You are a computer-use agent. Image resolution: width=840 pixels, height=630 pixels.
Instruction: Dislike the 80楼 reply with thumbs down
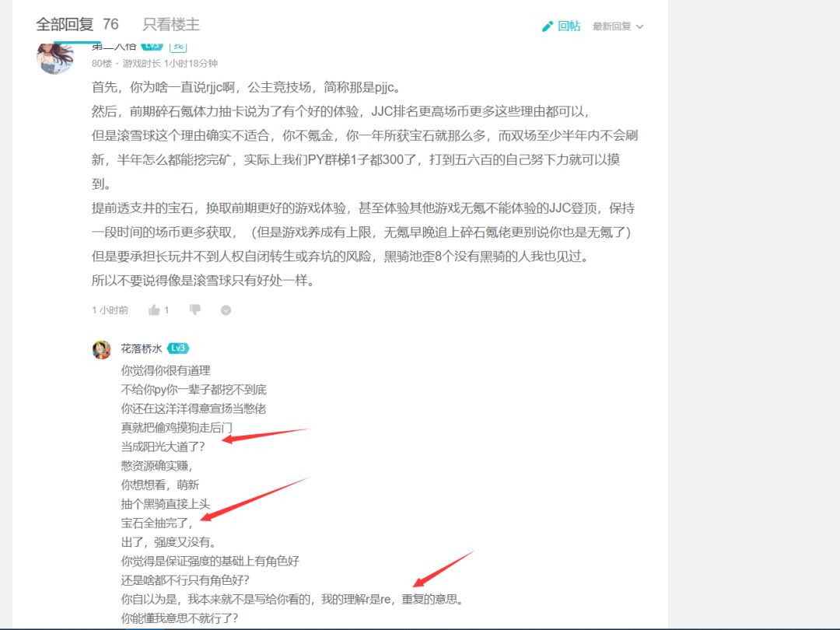[195, 310]
